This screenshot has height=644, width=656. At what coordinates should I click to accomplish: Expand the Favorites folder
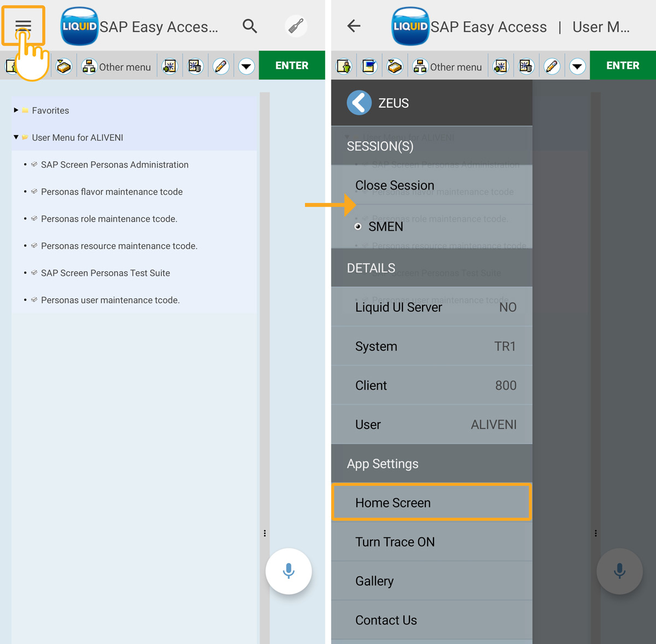coord(16,110)
